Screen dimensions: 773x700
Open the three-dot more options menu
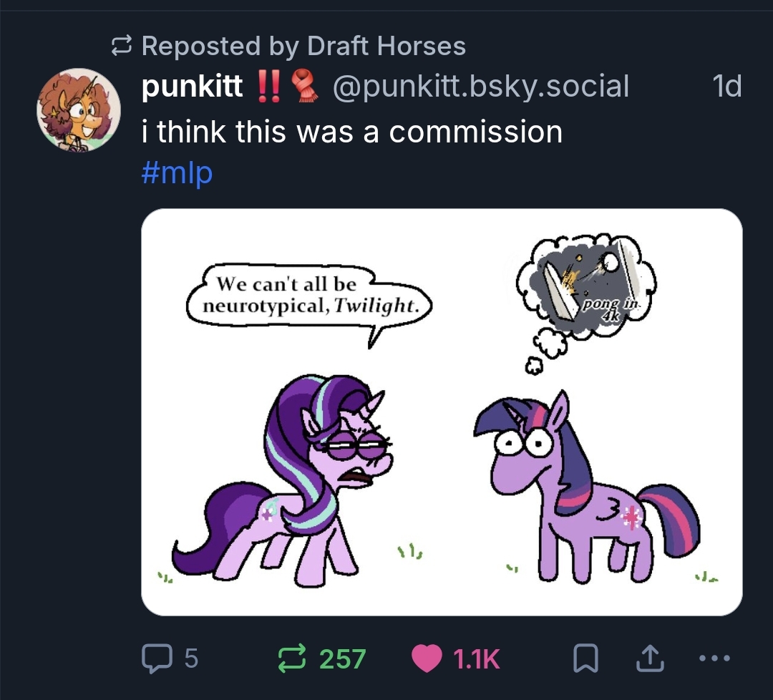pos(715,658)
